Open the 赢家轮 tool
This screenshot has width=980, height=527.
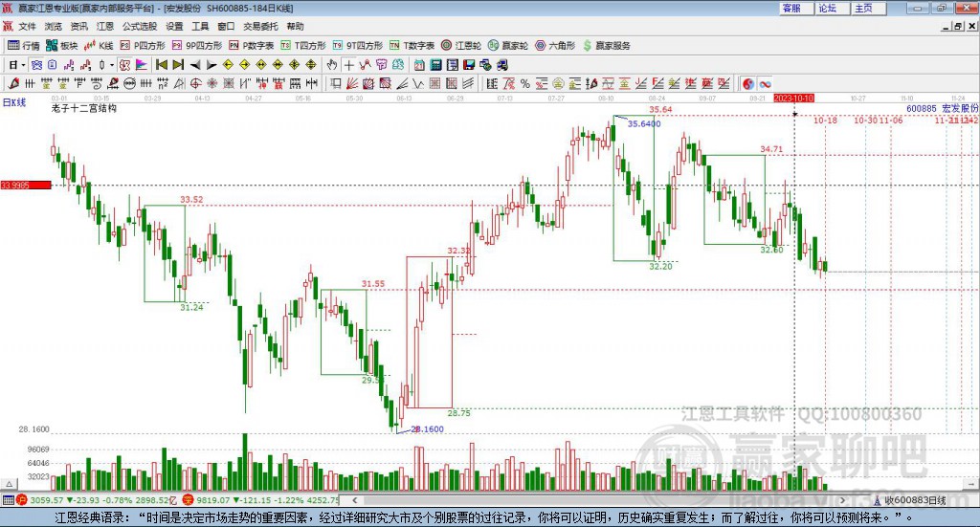(508, 46)
